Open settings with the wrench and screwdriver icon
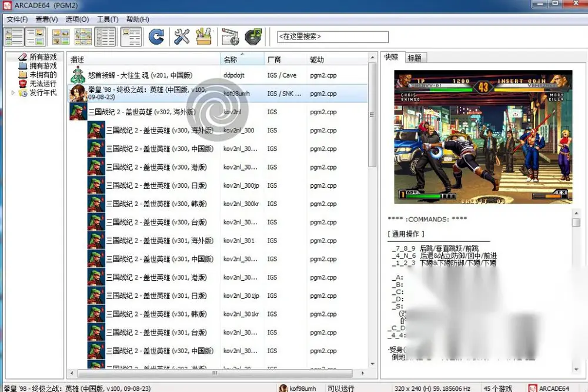Image resolution: width=588 pixels, height=392 pixels. click(x=182, y=36)
